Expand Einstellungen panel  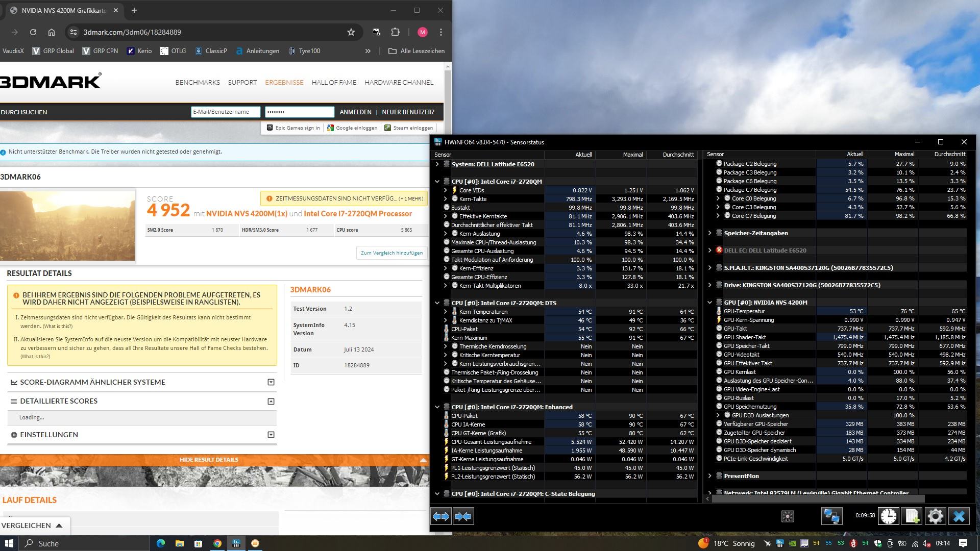click(271, 435)
